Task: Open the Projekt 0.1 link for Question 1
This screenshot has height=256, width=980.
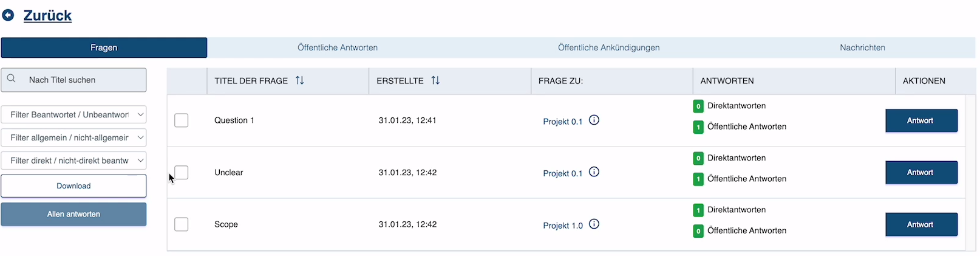Action: (563, 122)
